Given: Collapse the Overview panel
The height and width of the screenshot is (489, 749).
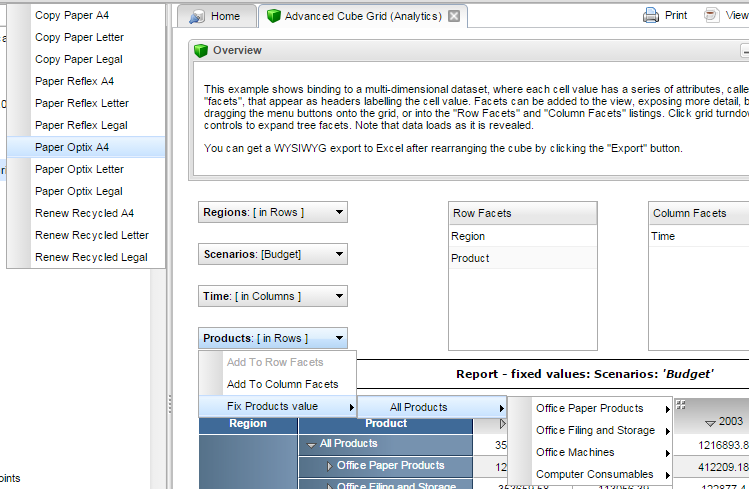Looking at the screenshot, I should [x=744, y=51].
